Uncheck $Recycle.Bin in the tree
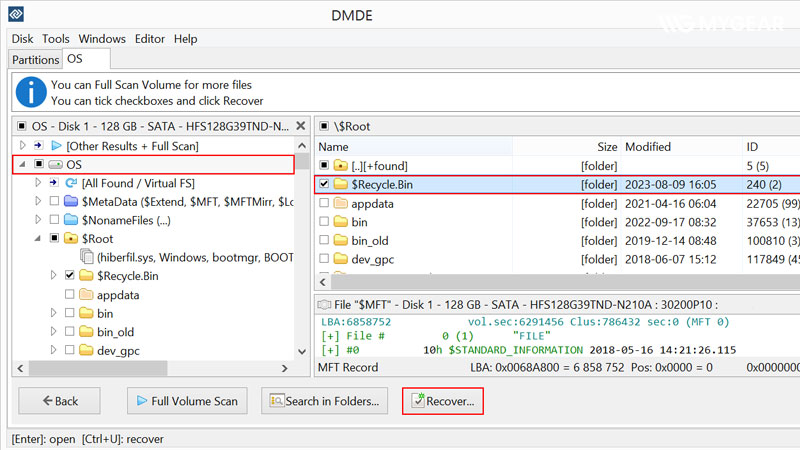This screenshot has height=450, width=800. (x=69, y=276)
